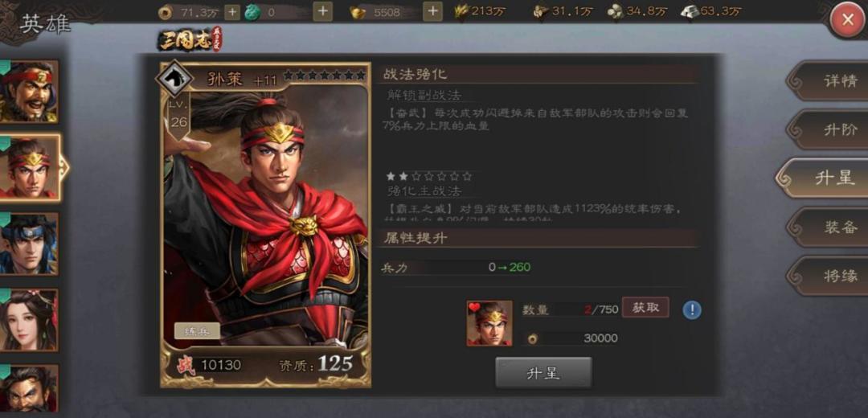Click the Sun Ce fragment item icon
The width and height of the screenshot is (868, 418).
pyautogui.click(x=489, y=323)
